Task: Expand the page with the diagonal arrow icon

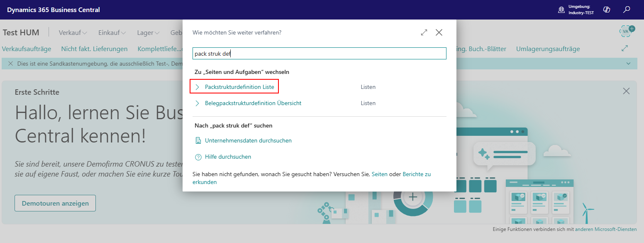Action: coord(625,49)
